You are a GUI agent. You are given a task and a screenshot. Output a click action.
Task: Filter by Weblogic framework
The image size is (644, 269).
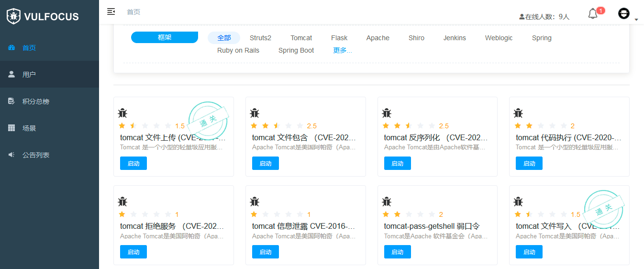tap(499, 38)
